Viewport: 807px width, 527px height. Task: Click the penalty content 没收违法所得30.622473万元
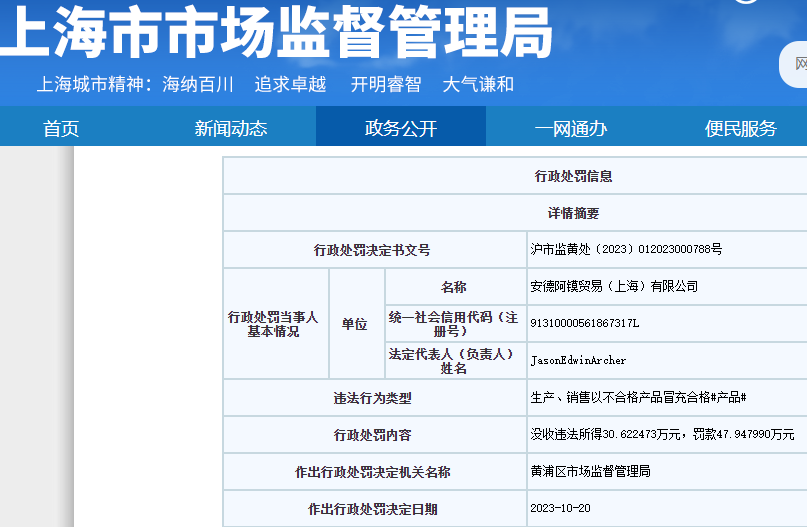coord(605,434)
